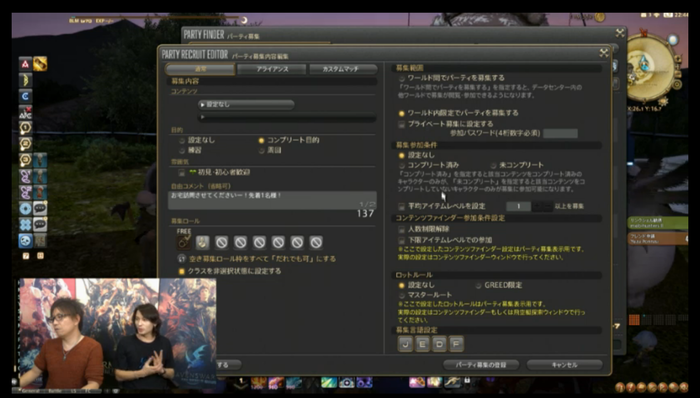Click the first purple chain-link icon
This screenshot has height=398, width=700.
[x=25, y=176]
